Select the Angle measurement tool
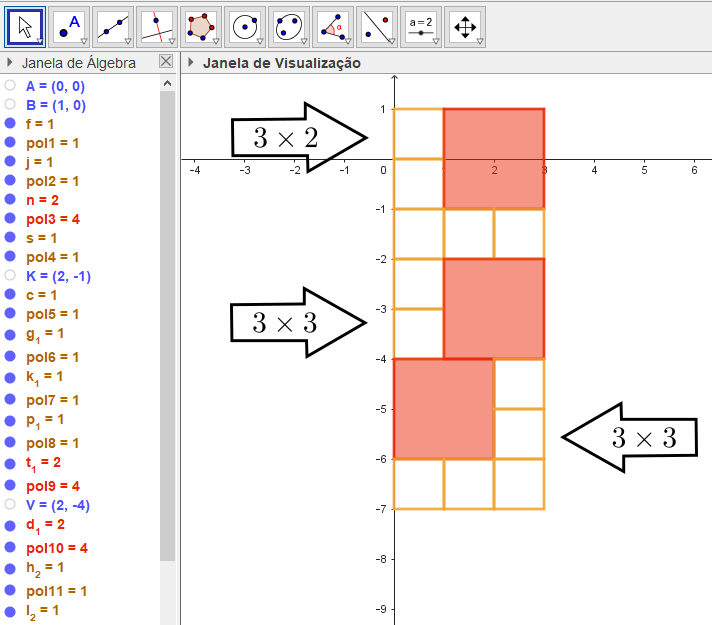712x625 pixels. point(333,26)
